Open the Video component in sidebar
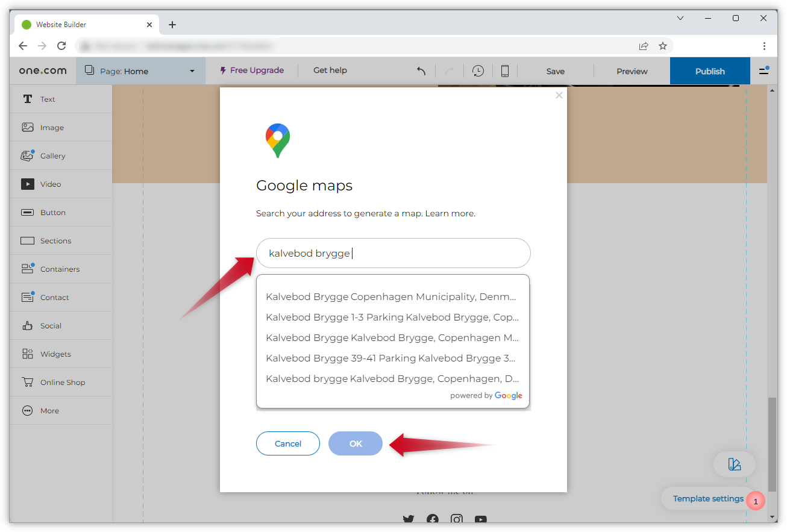The width and height of the screenshot is (787, 532). pos(61,184)
